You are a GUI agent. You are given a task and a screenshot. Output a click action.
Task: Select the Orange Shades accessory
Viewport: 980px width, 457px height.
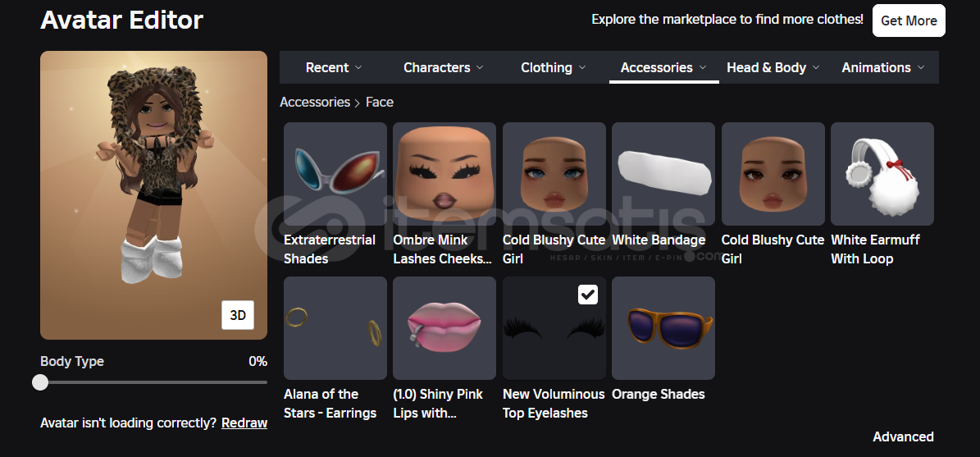663,328
